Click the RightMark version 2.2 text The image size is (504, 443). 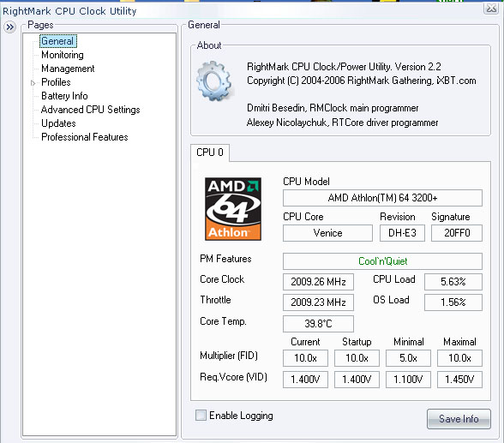tap(344, 67)
